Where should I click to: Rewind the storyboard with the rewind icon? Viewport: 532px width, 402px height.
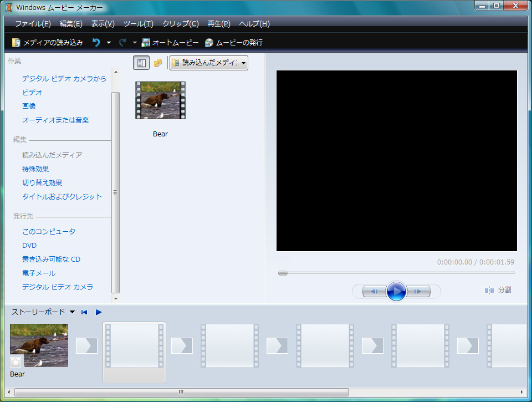(84, 312)
